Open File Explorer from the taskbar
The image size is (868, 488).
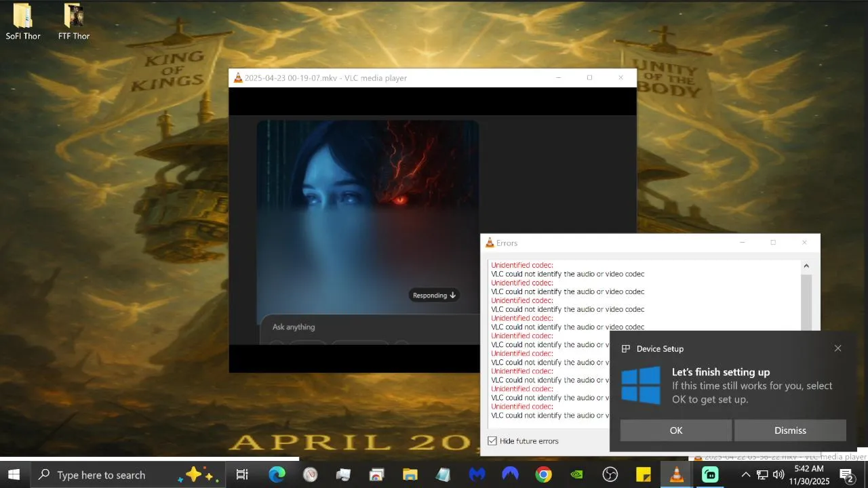pyautogui.click(x=410, y=475)
